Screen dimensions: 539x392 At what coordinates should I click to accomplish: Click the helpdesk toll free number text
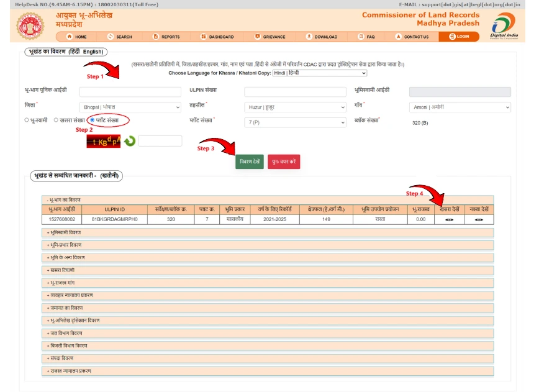(x=128, y=4)
